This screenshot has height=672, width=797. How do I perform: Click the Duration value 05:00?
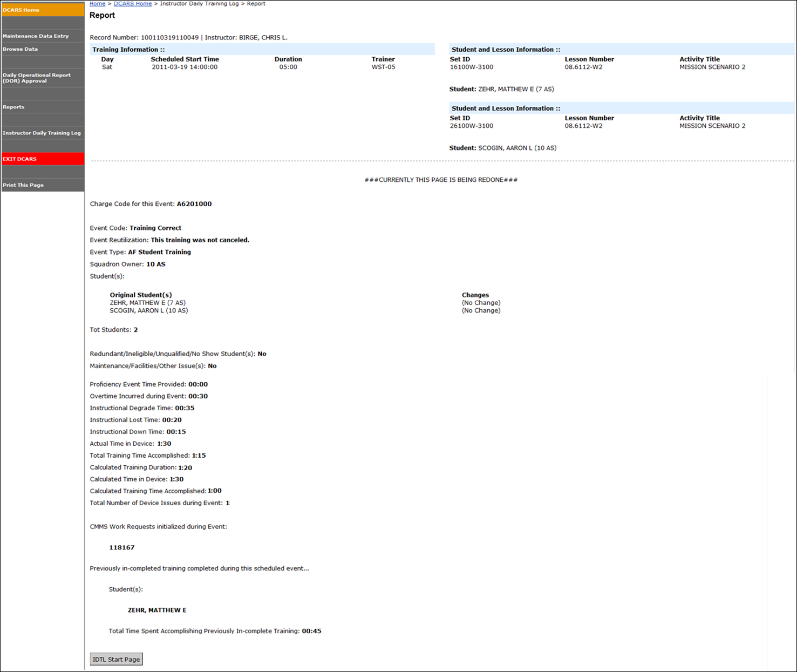point(288,67)
